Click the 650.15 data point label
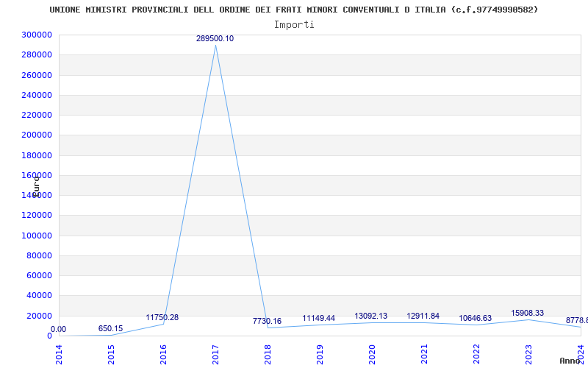Viewport: 588px width, 368px height. pyautogui.click(x=111, y=329)
